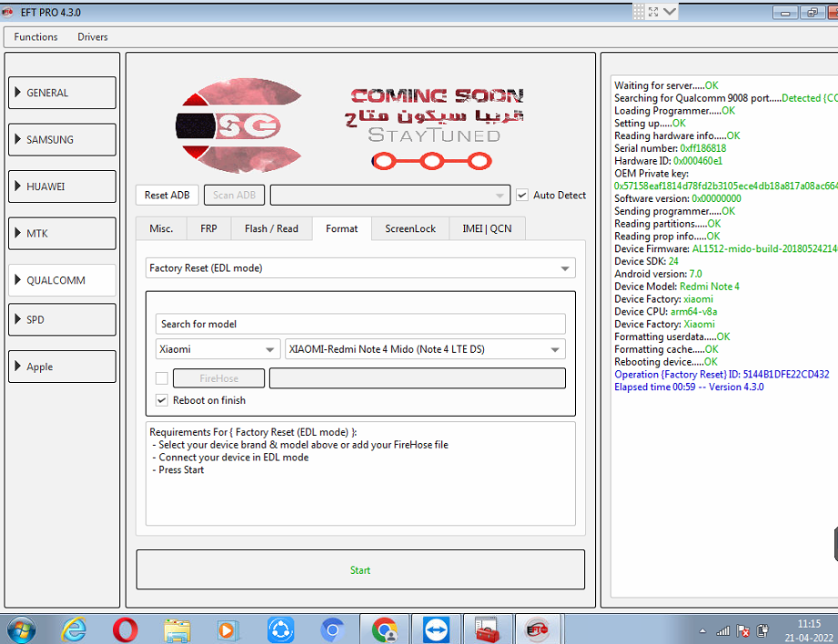Toggle the Auto Detect checkbox
This screenshot has height=644, width=838.
point(522,195)
